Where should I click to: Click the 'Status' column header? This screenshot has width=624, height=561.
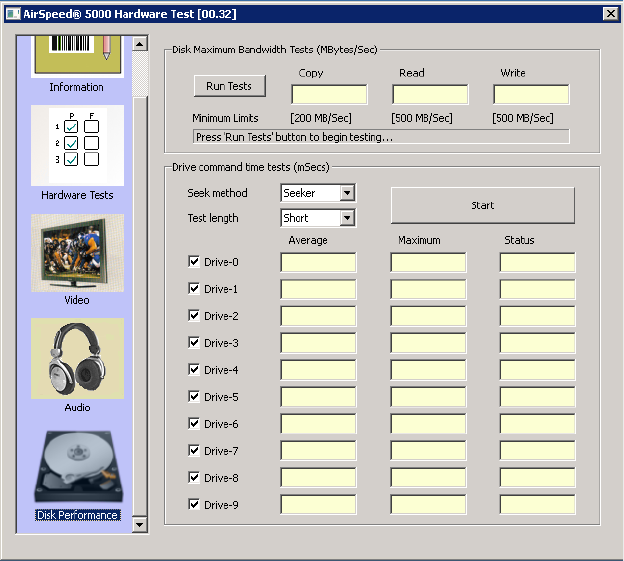point(519,240)
